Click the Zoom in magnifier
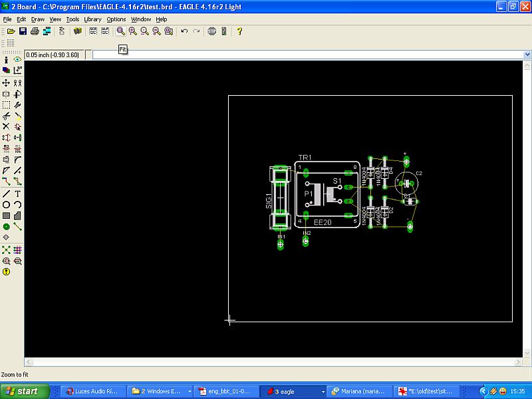Screen dimensions: 532x399 point(132,31)
